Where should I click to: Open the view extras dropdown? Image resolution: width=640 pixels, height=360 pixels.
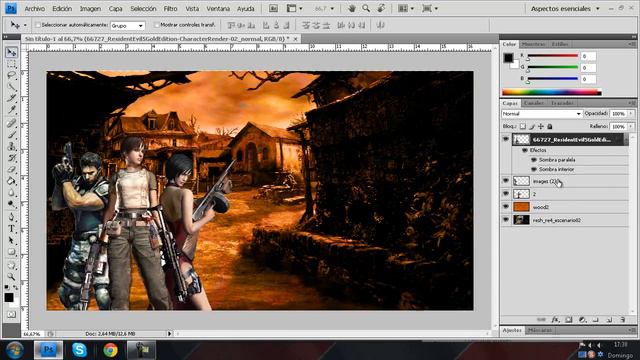coord(294,8)
